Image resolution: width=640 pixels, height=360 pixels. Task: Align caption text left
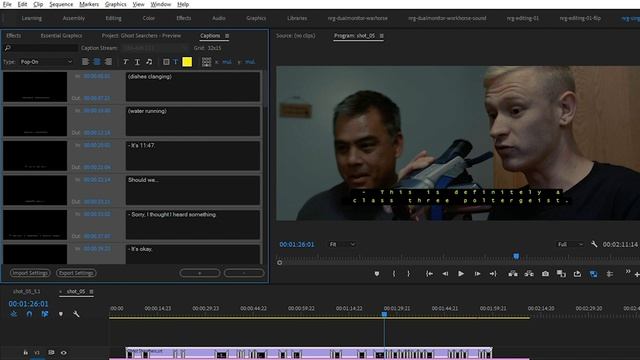pyautogui.click(x=85, y=62)
